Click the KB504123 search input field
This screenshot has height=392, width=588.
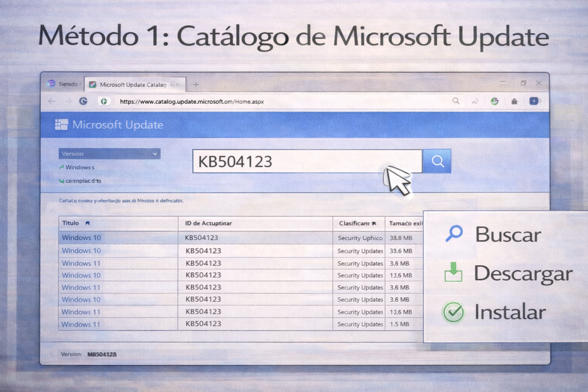coord(307,162)
